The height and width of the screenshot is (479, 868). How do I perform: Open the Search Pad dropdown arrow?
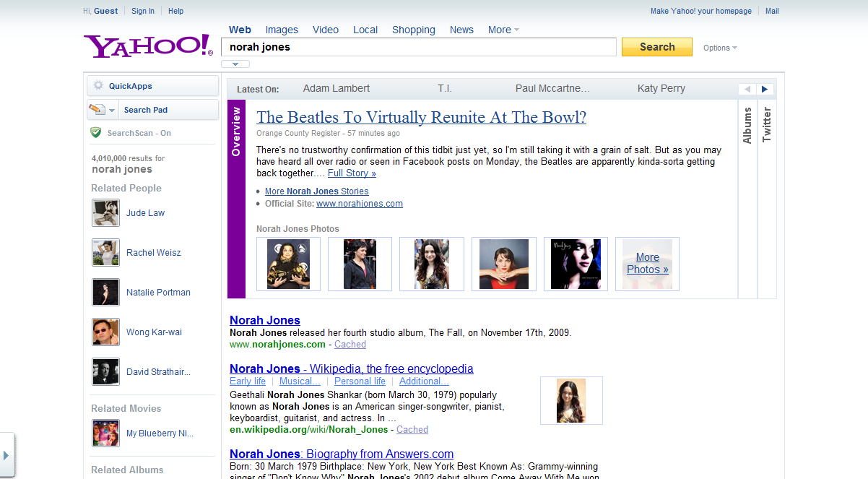(112, 111)
